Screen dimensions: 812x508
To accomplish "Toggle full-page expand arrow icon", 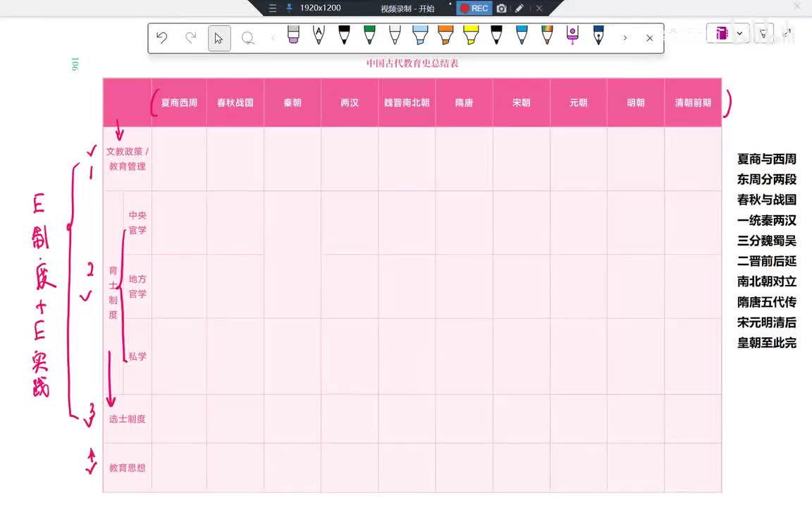I will coord(787,32).
